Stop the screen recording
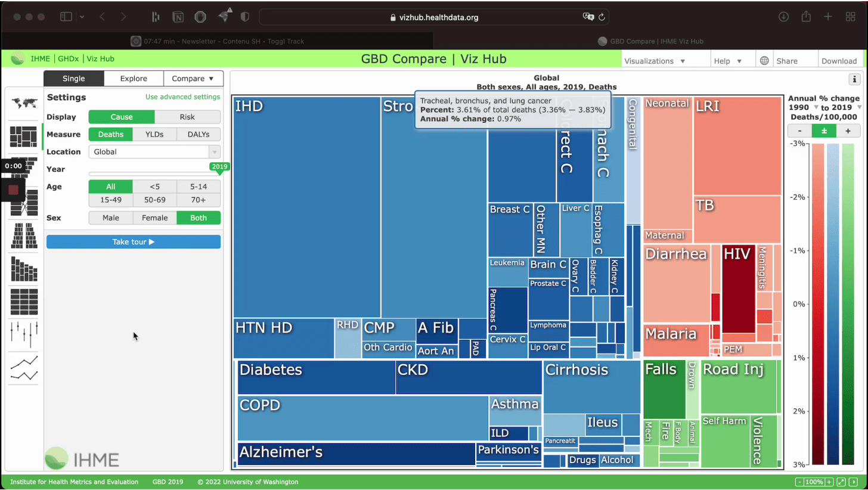 pyautogui.click(x=13, y=190)
